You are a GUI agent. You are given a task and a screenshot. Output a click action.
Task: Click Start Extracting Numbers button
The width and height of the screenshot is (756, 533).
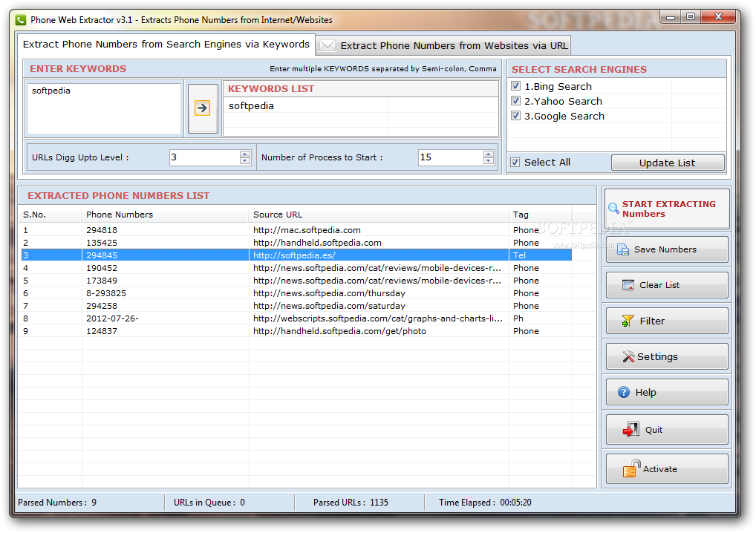pos(668,209)
